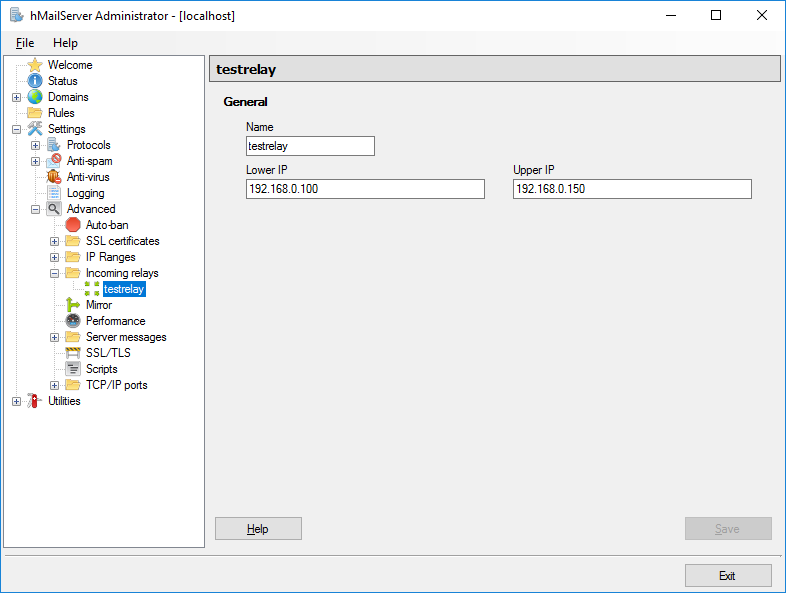This screenshot has height=593, width=786.
Task: Click the Name input field
Action: (x=310, y=146)
